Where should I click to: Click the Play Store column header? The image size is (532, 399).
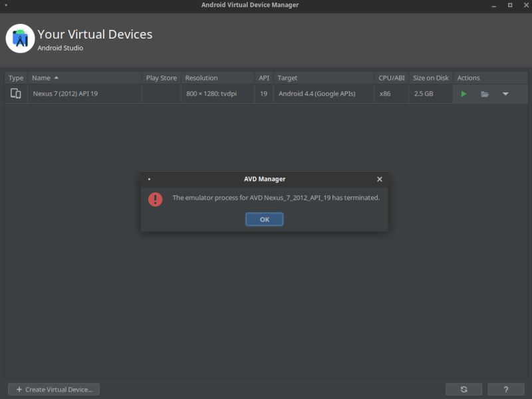coord(160,78)
